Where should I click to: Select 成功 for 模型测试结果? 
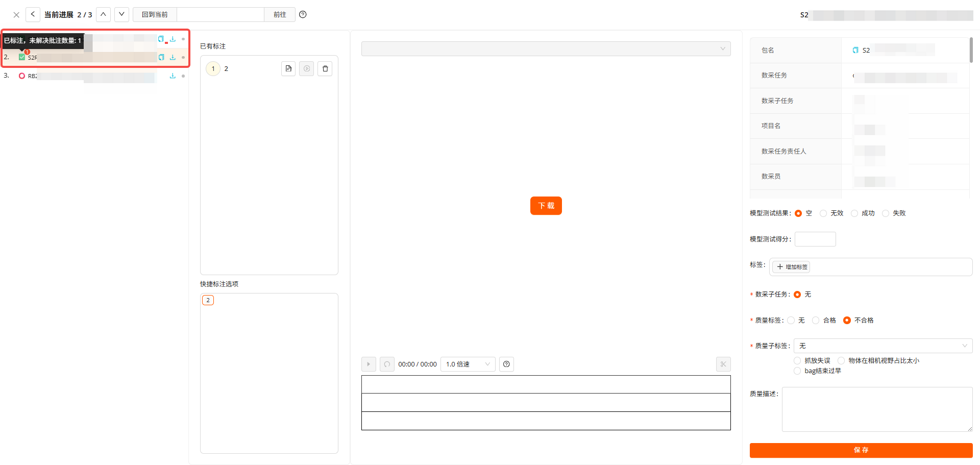pyautogui.click(x=854, y=213)
